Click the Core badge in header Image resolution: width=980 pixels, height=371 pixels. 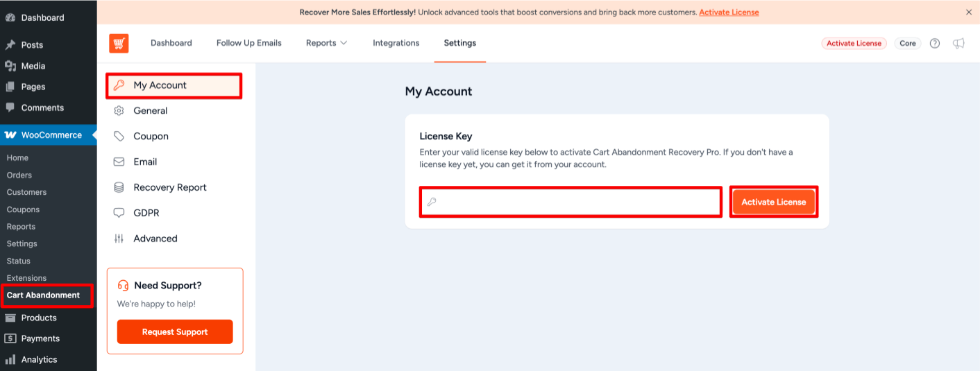tap(907, 43)
